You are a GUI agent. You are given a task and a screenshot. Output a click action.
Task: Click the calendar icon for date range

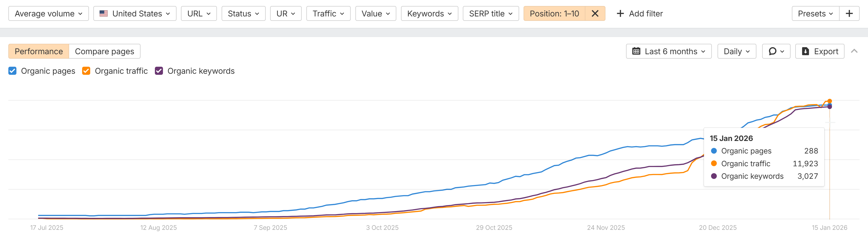(636, 52)
